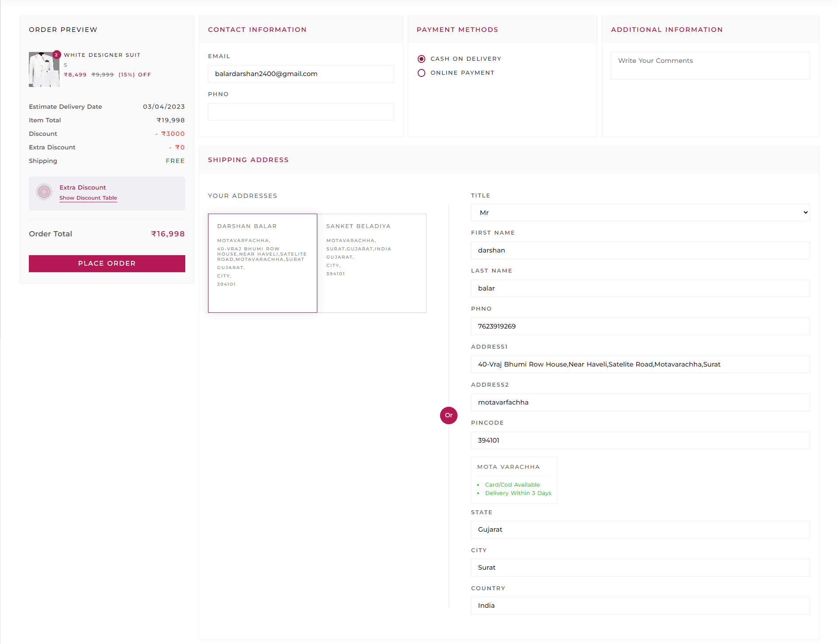Click the empty Phno field in Contact Information
Image resolution: width=839 pixels, height=644 pixels.
click(x=301, y=112)
